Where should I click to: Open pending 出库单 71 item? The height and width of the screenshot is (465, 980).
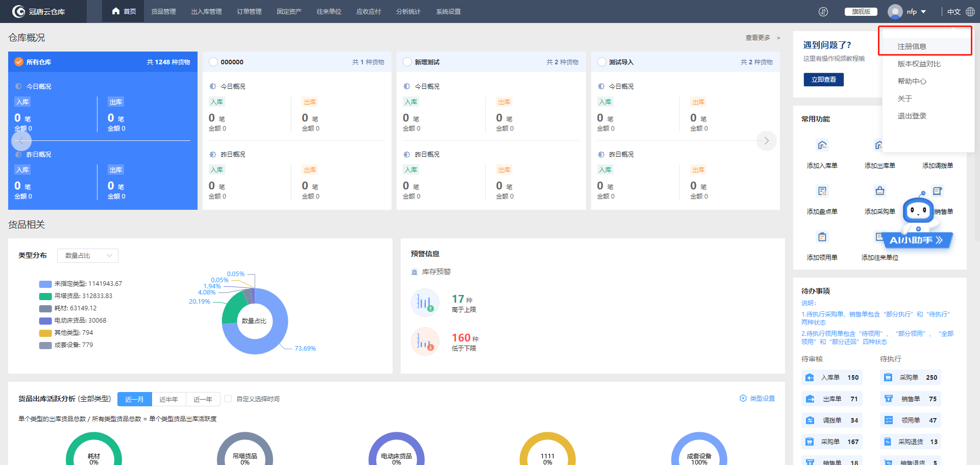832,399
